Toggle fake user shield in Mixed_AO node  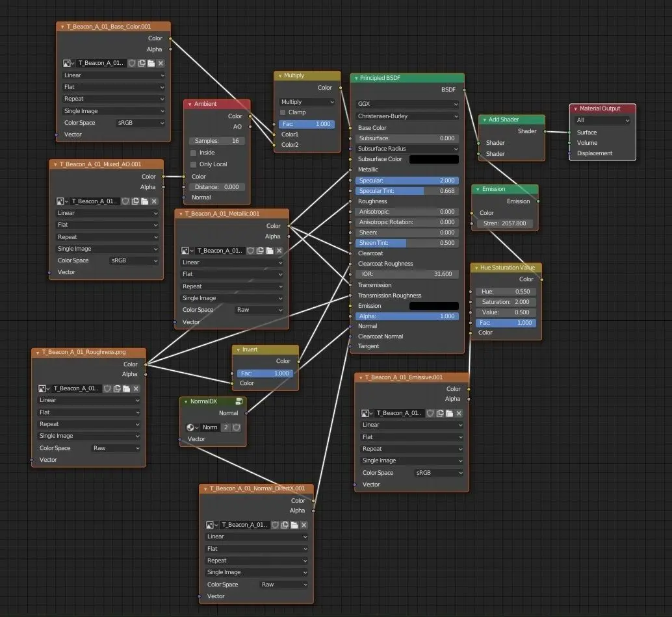[x=125, y=201]
